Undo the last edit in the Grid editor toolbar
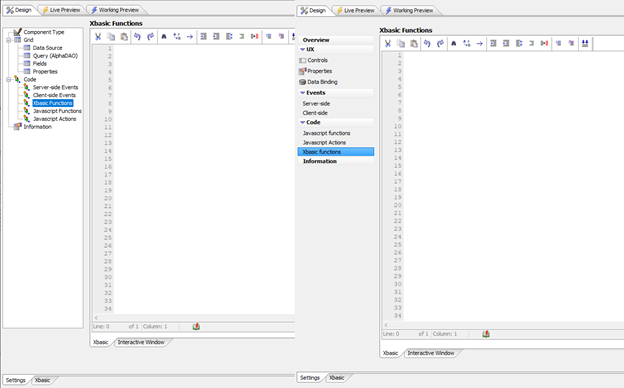Viewport: 624px width, 388px height. point(137,37)
